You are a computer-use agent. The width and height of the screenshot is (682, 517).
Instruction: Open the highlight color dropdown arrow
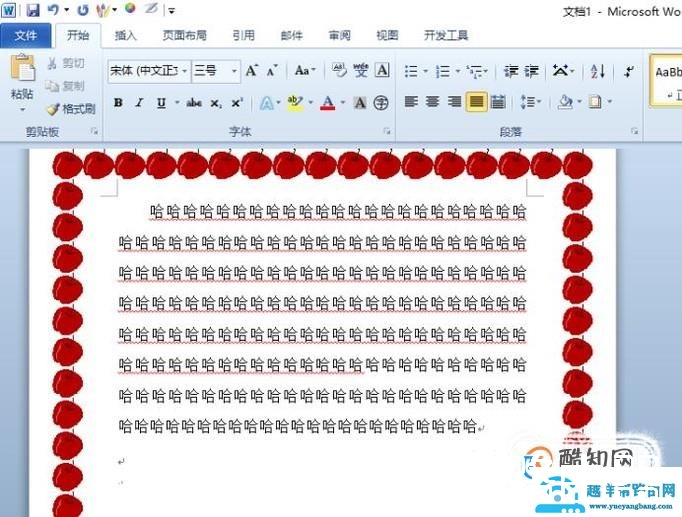tap(311, 103)
